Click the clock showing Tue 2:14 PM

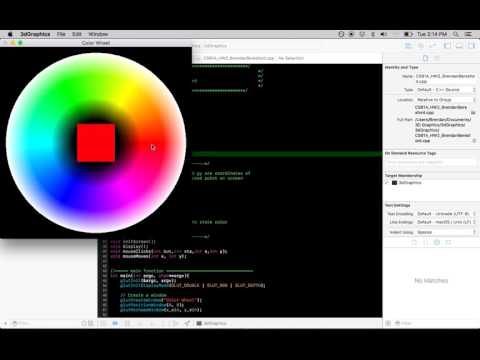432,34
